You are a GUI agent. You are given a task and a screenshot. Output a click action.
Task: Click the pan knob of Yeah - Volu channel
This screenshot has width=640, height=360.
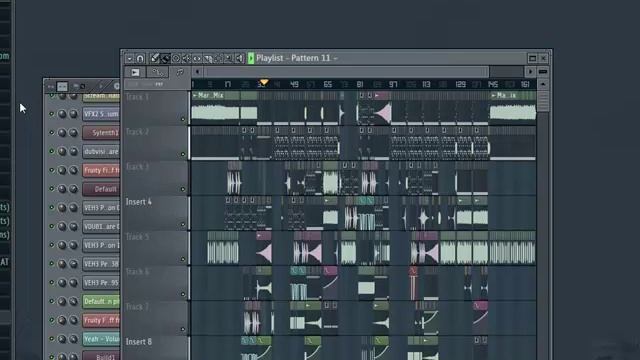[x=62, y=339]
